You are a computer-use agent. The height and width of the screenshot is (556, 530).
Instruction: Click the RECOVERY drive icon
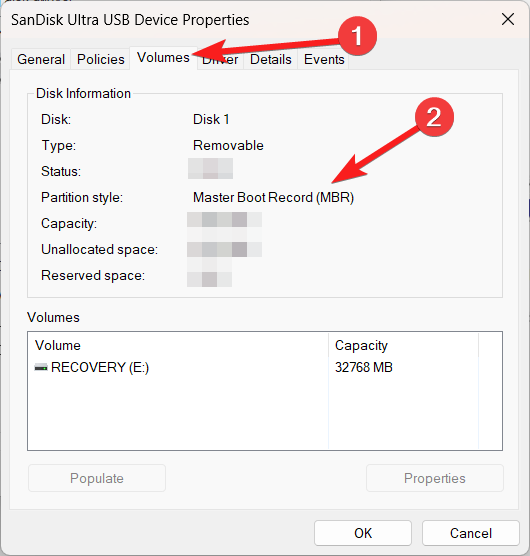coord(41,367)
